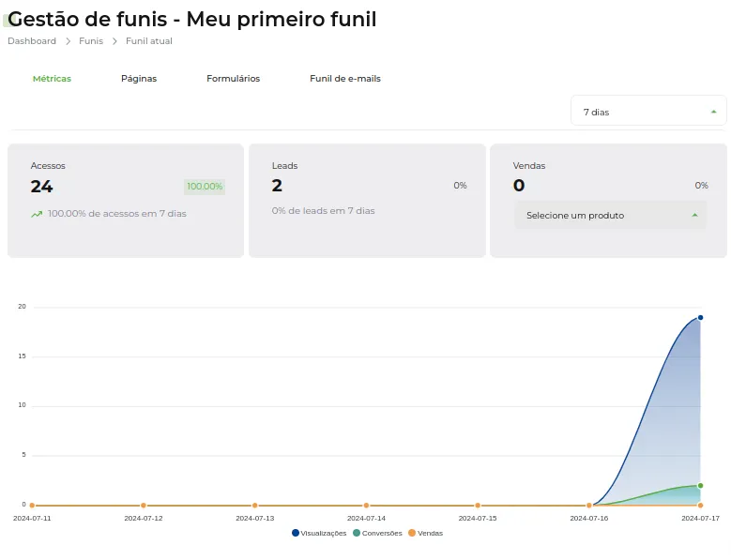Click the Vendas value 0
The image size is (731, 560).
point(519,186)
